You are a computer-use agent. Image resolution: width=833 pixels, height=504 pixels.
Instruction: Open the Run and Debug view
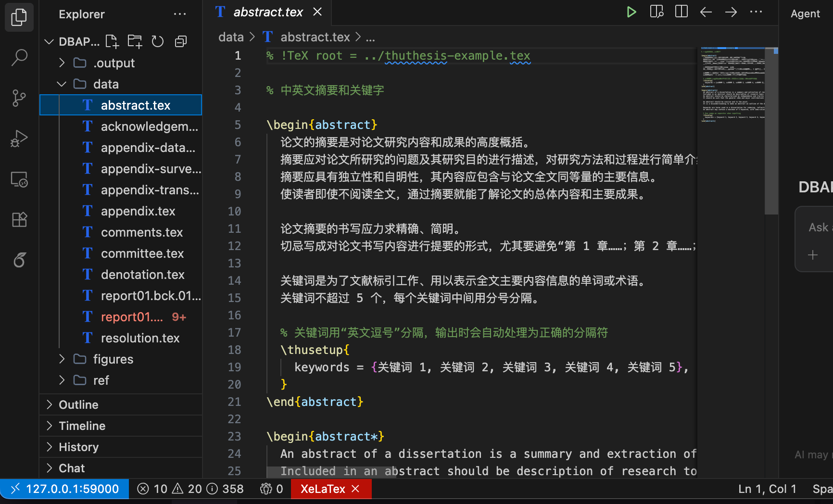pos(19,139)
